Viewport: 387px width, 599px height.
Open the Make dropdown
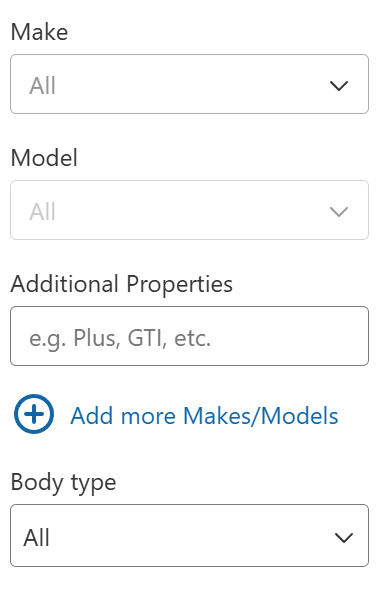pos(189,84)
